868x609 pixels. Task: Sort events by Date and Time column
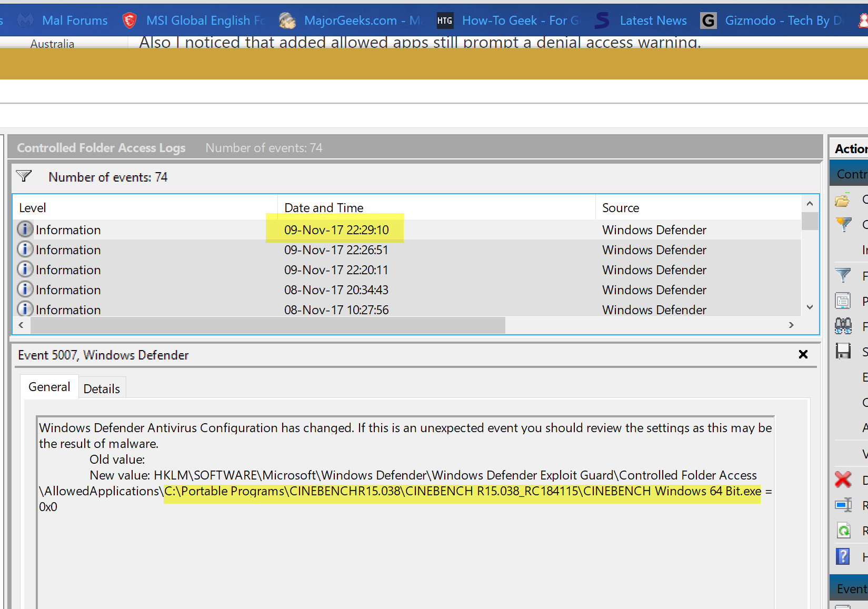[436, 207]
